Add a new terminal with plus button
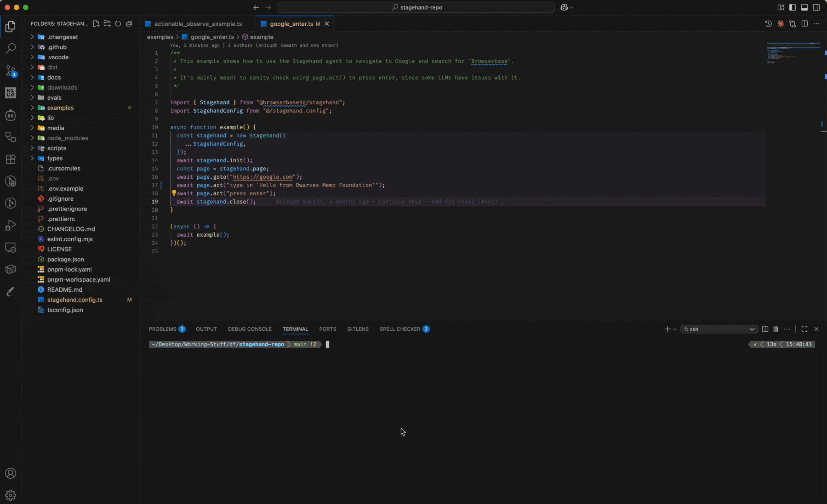The image size is (827, 504). pos(667,329)
